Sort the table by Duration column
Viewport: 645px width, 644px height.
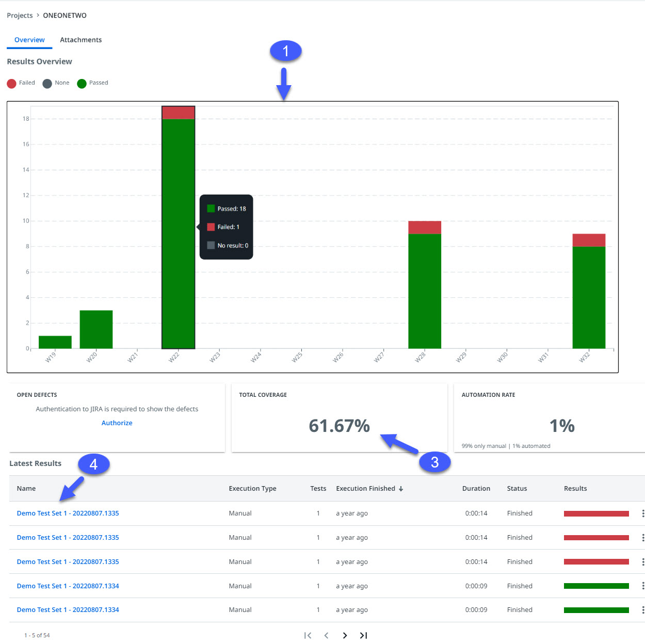tap(476, 489)
